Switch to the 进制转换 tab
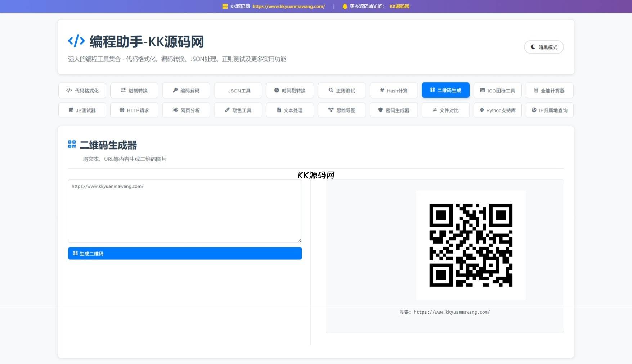632x364 pixels. click(x=134, y=90)
